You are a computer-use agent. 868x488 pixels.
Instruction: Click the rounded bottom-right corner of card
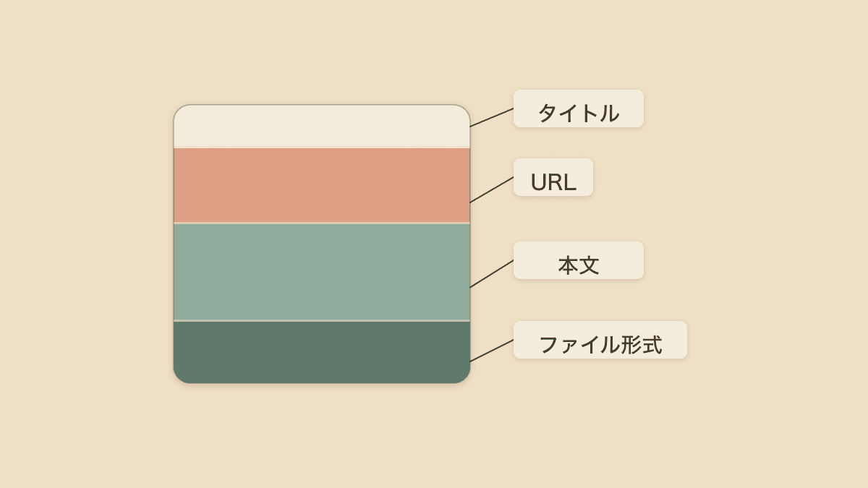(464, 377)
